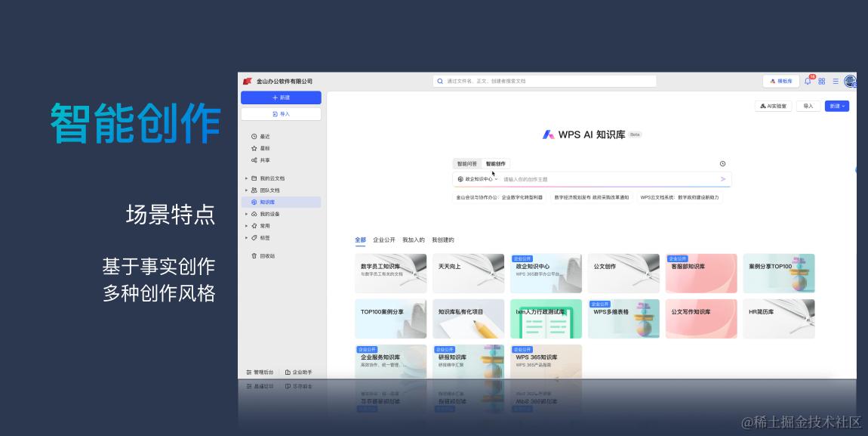Open the notifications bell
This screenshot has height=436, width=868.
tap(808, 81)
